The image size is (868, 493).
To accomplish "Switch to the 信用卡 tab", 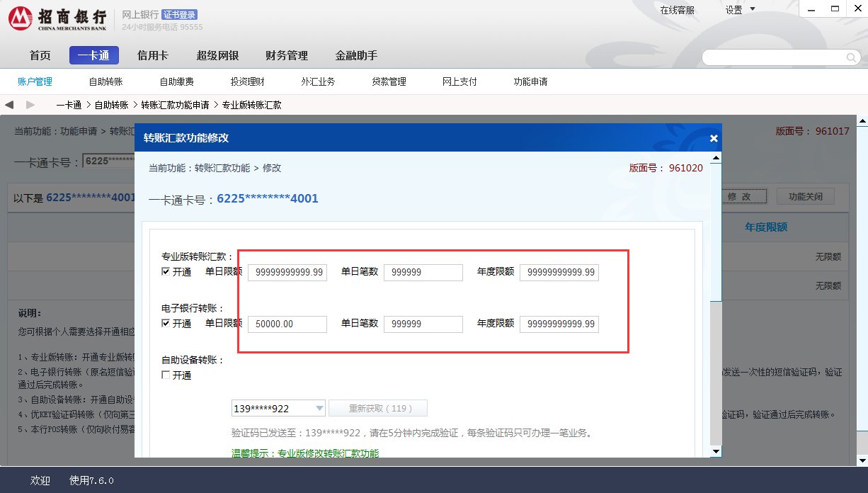I will 152,55.
